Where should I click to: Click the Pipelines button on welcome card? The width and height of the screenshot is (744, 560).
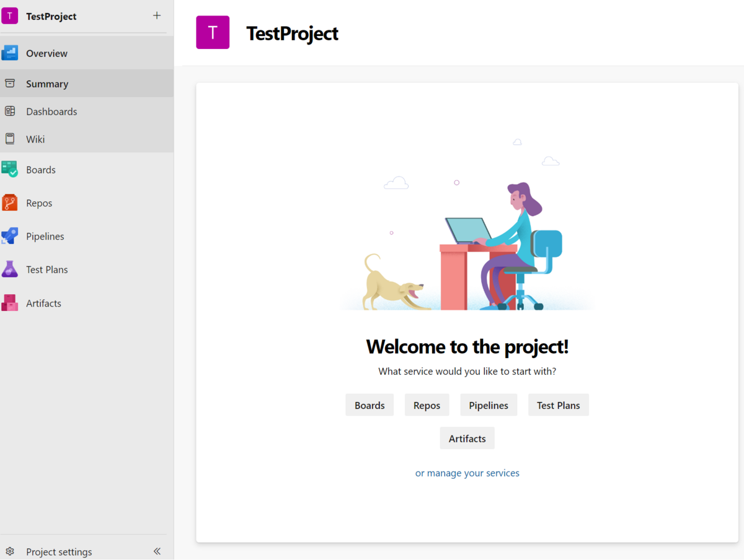coord(489,405)
